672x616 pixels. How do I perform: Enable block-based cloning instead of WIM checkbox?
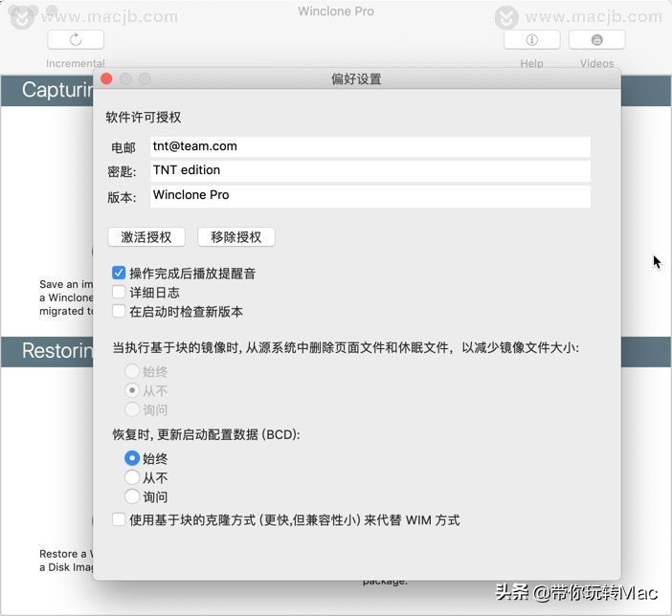click(119, 519)
